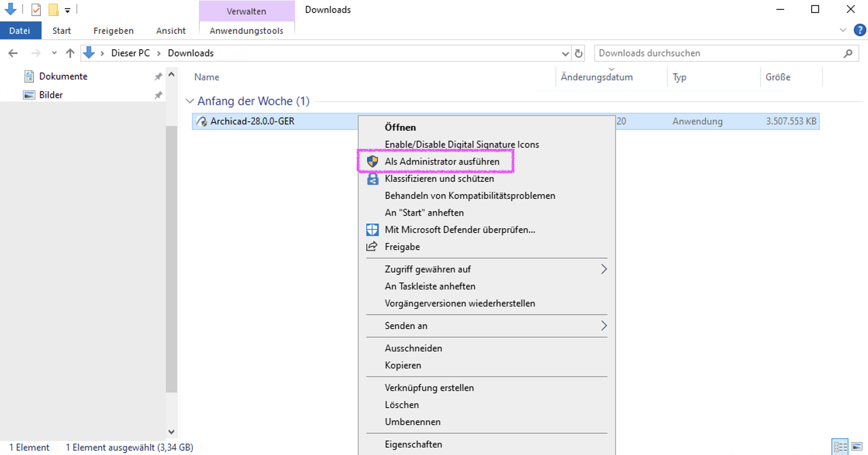
Task: Click the Properties checkmark quick access icon
Action: (x=36, y=10)
